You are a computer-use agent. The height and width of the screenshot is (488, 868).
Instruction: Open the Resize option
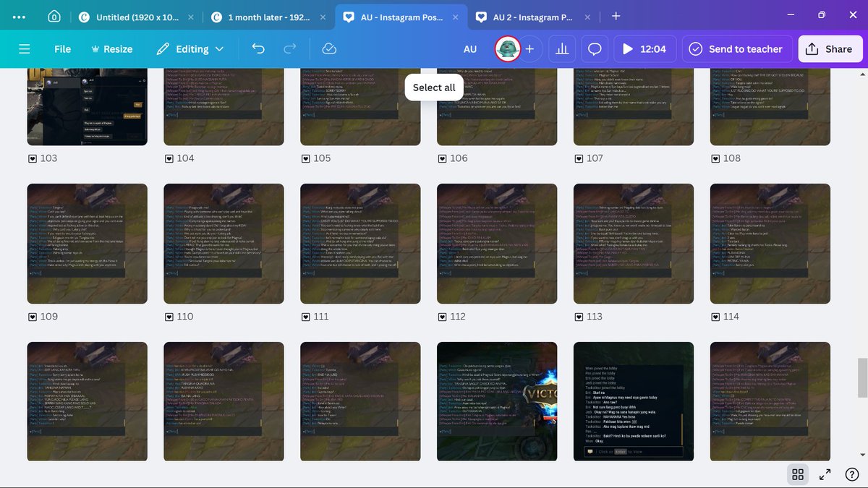pos(111,49)
